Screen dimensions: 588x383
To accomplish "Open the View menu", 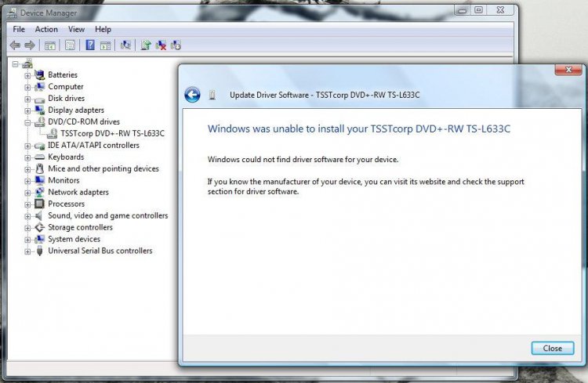I will click(x=76, y=29).
